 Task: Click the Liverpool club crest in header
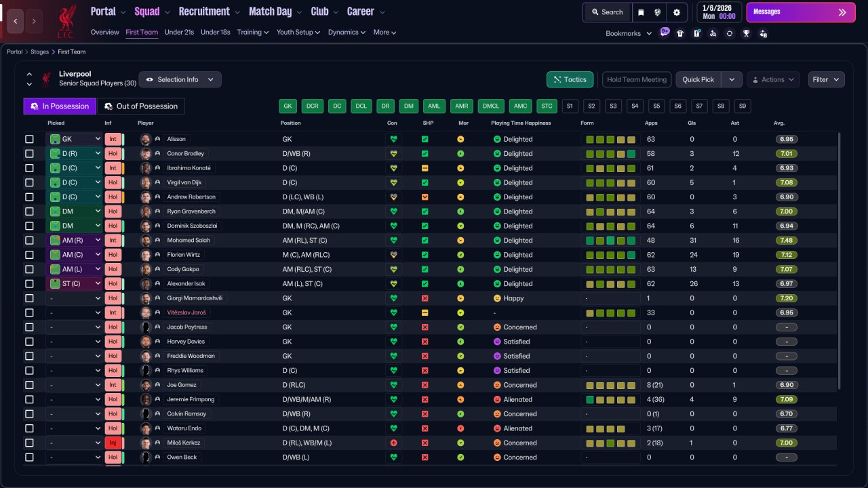[x=66, y=21]
